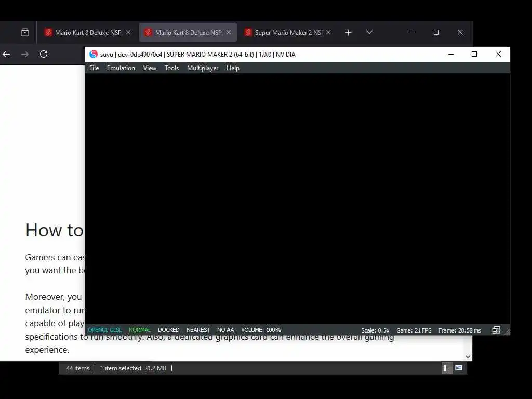The image size is (532, 399).
Task: Open the browser tab actions icon
Action: [x=25, y=33]
